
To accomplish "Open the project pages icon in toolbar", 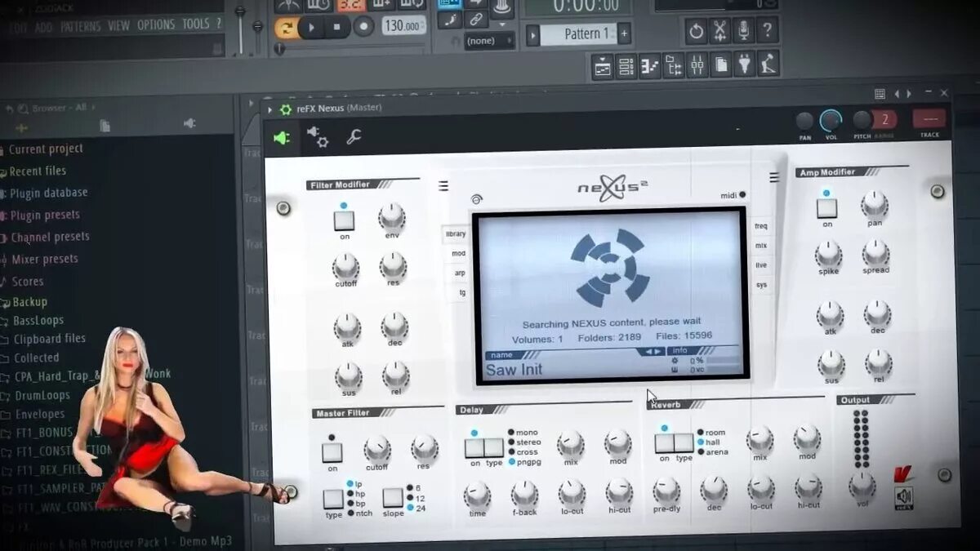I will 721,64.
